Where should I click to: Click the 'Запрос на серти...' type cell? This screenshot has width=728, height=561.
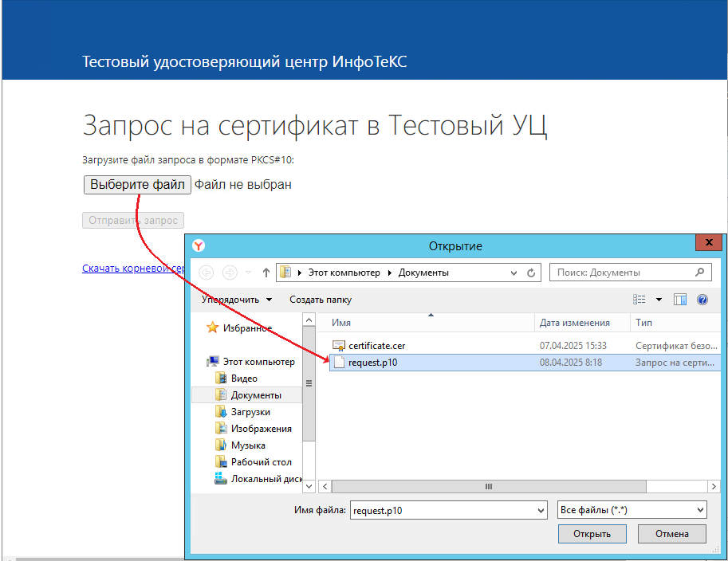click(x=675, y=363)
